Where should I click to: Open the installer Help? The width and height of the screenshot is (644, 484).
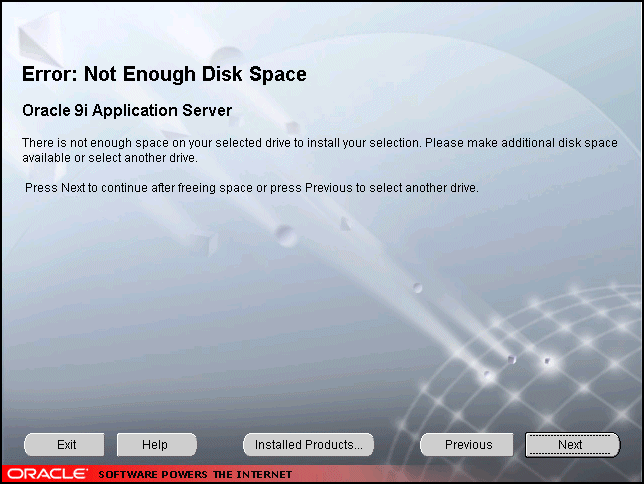coord(156,445)
